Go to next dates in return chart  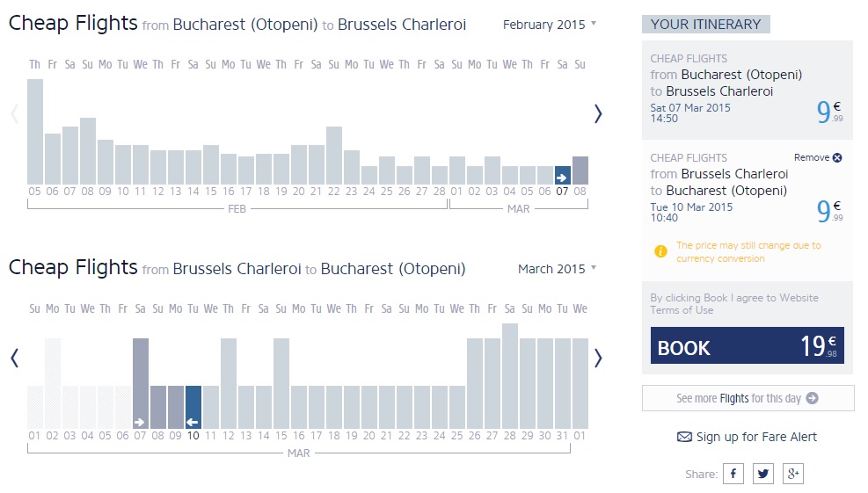(598, 358)
